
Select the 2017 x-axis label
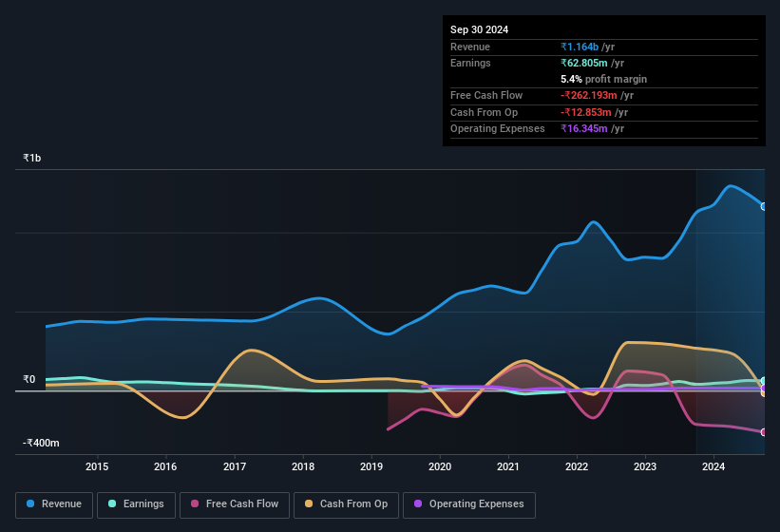(x=235, y=466)
